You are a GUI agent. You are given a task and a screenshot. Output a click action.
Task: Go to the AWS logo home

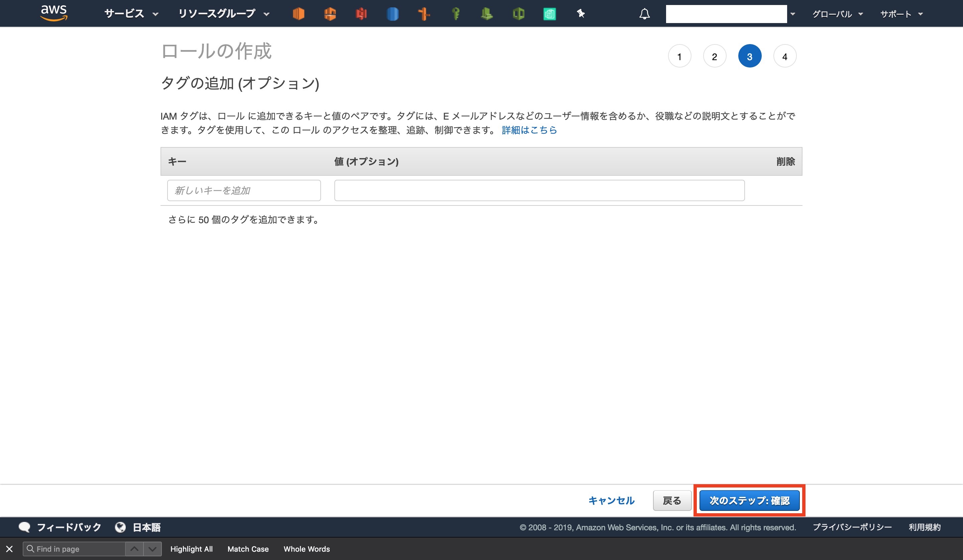click(x=54, y=13)
